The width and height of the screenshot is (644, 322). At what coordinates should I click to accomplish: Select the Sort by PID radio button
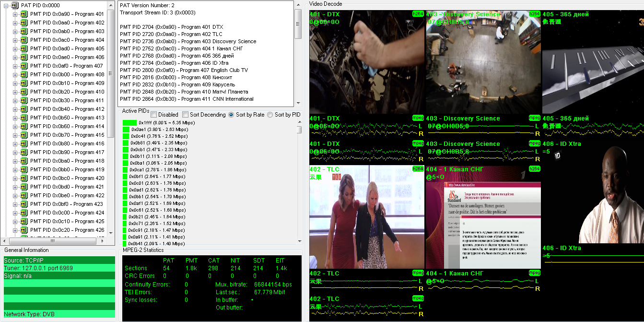(270, 115)
